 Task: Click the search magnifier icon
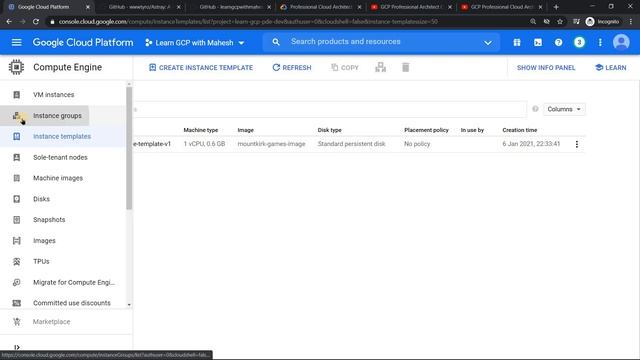click(276, 42)
